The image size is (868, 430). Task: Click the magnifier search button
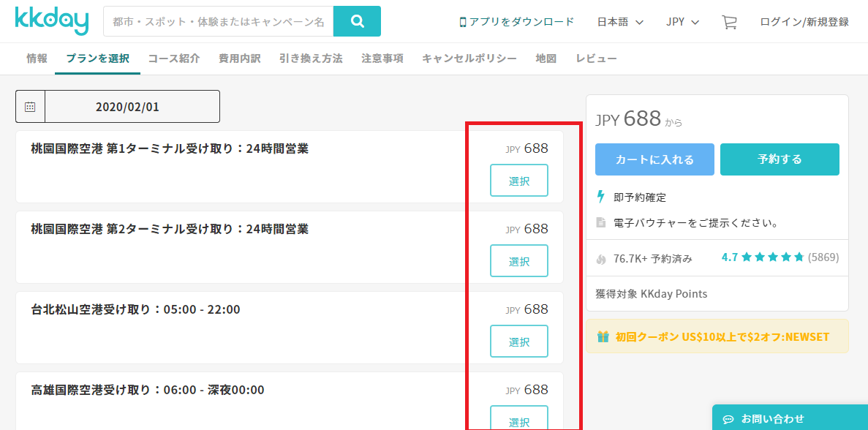pos(357,21)
